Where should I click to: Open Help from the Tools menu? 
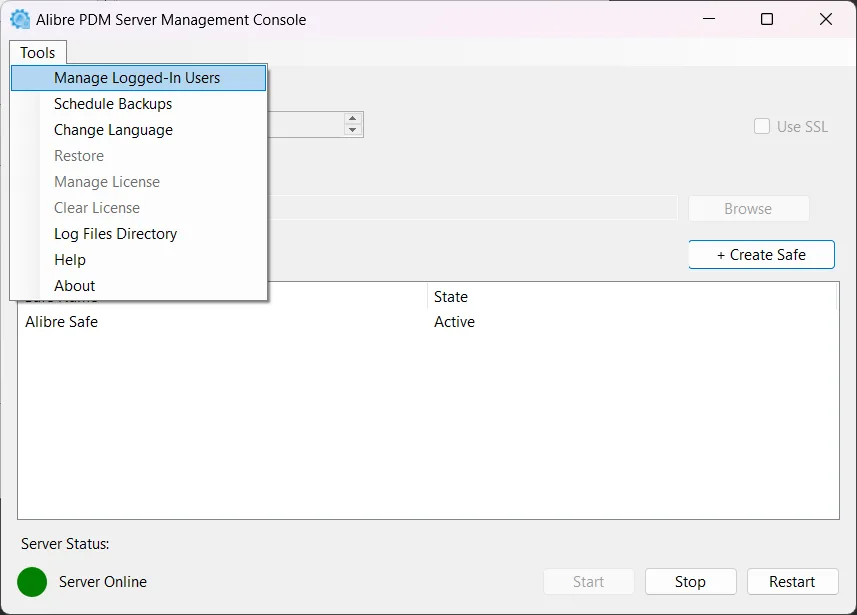tap(138, 260)
